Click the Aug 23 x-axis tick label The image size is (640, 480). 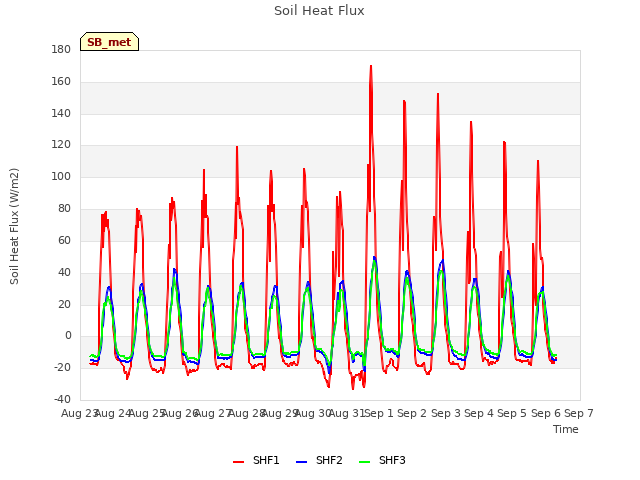(x=79, y=413)
